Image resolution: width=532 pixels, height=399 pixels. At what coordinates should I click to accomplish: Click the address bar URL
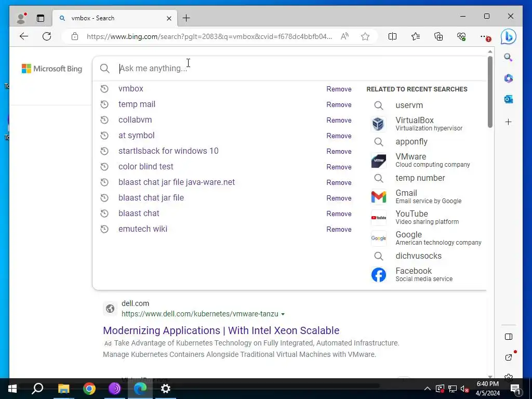click(x=209, y=36)
